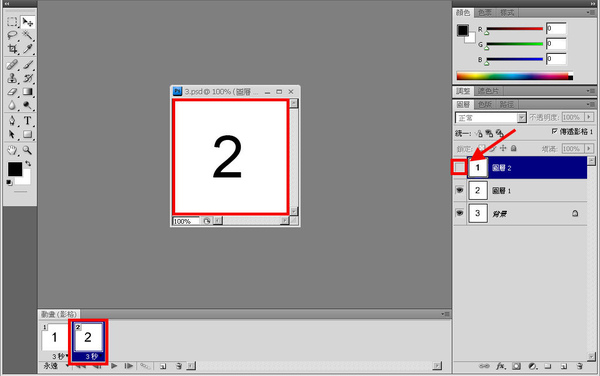Image resolution: width=600 pixels, height=376 pixels.
Task: Create new fill or adjustment layer icon
Action: point(532,366)
